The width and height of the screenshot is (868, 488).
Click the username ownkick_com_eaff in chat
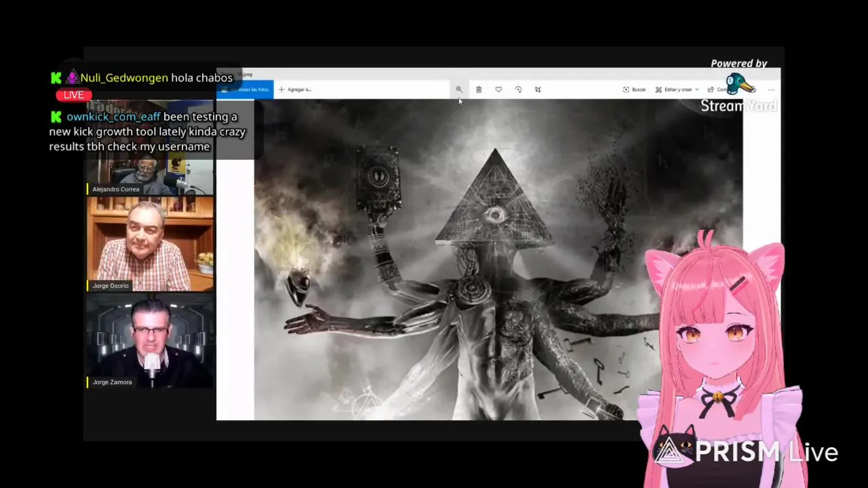pyautogui.click(x=113, y=117)
